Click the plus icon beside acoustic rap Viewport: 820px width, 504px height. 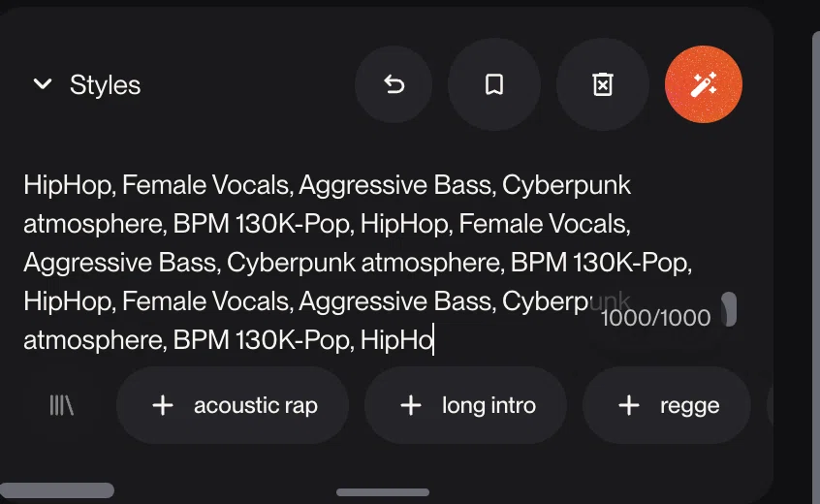(x=163, y=405)
